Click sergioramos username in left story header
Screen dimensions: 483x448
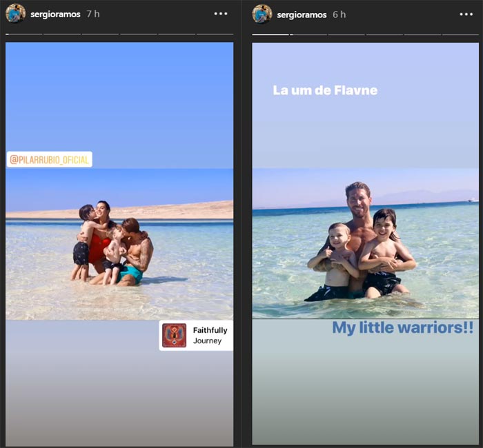point(55,14)
